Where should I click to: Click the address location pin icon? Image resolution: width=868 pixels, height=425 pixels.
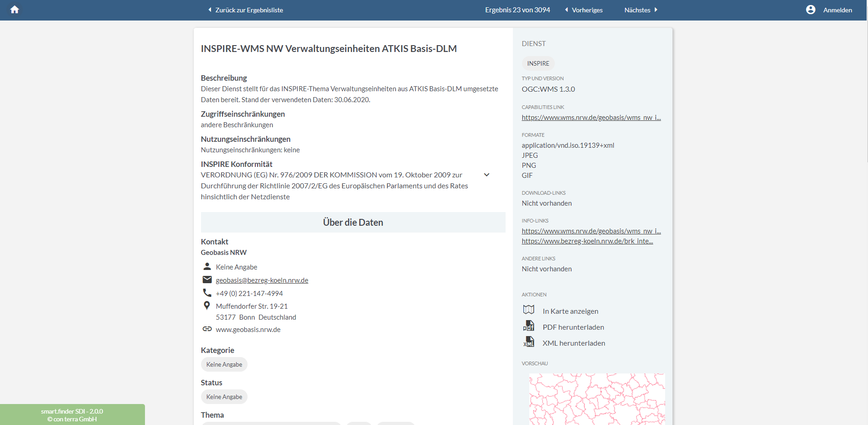(207, 306)
